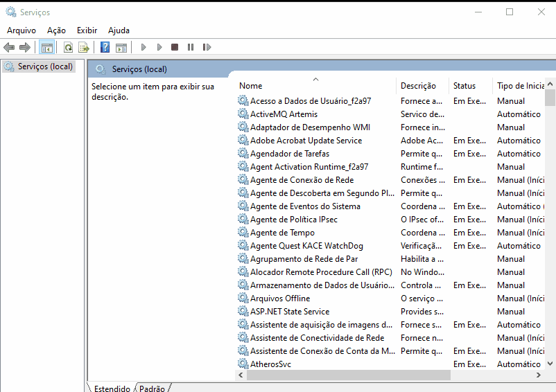The width and height of the screenshot is (556, 392).
Task: Click gear icon beside AtherosSvc
Action: point(243,364)
